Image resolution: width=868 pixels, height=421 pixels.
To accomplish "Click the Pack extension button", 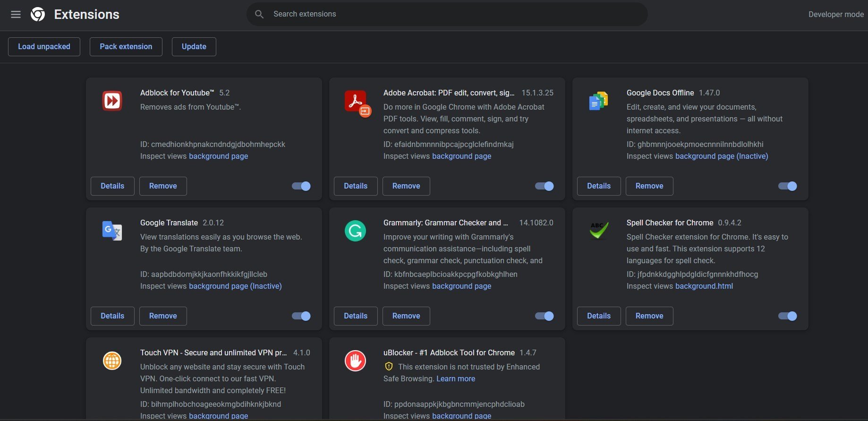I will coord(126,47).
